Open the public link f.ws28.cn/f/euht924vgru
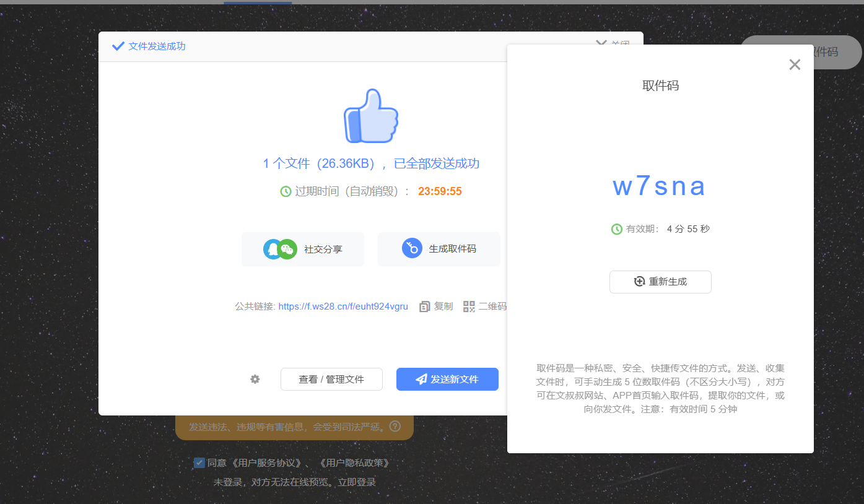This screenshot has width=864, height=504. tap(343, 306)
